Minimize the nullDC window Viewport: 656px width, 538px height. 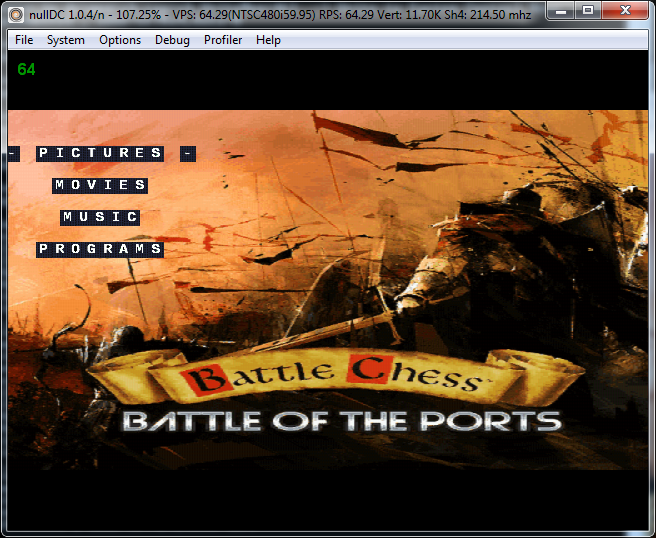[x=561, y=11]
